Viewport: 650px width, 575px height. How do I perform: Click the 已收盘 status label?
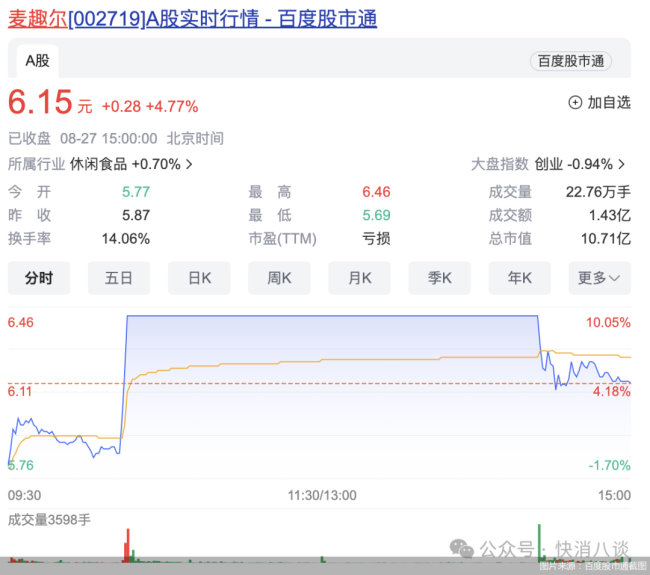point(29,138)
